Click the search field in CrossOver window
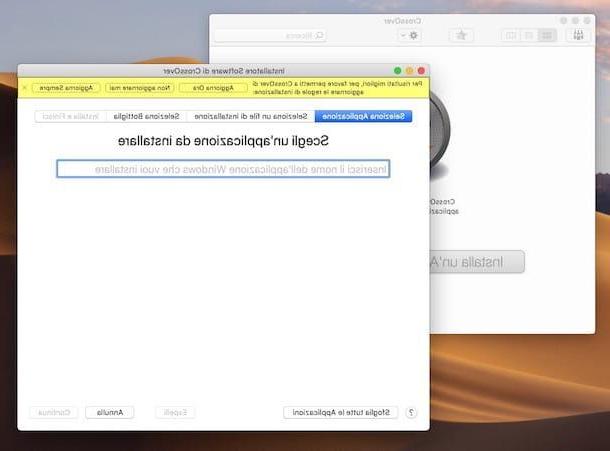The image size is (610, 451). pos(270,36)
